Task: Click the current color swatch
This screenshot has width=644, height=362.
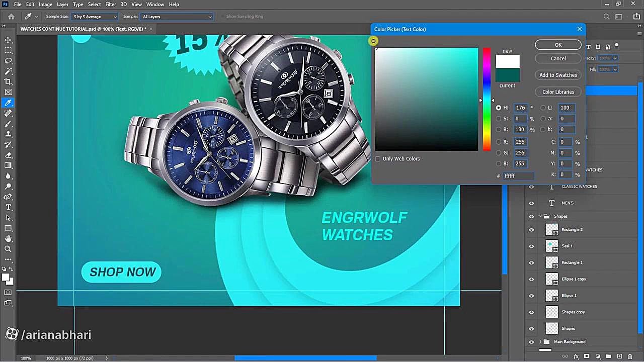Action: tap(507, 75)
